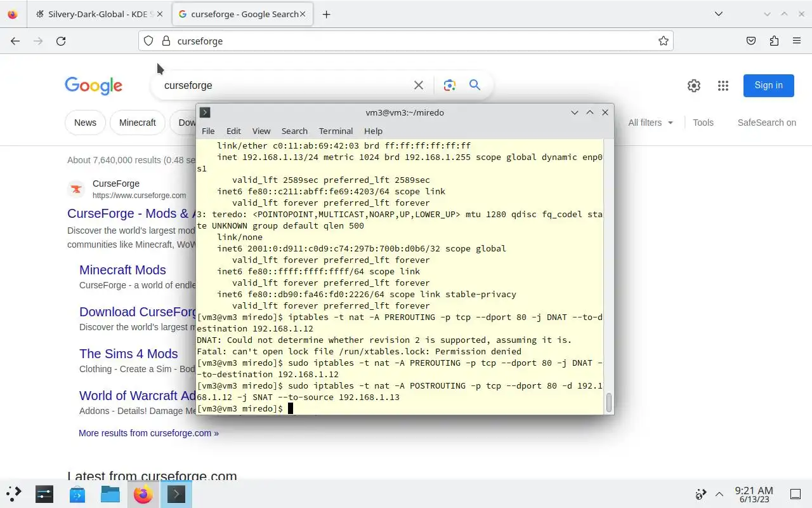Click More results from curseforge.com

[148, 433]
